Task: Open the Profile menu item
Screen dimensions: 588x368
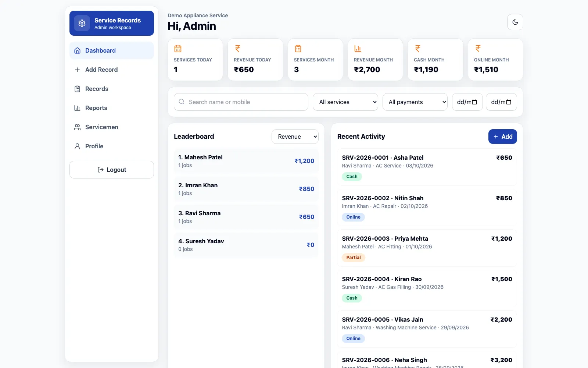Action: pyautogui.click(x=112, y=146)
